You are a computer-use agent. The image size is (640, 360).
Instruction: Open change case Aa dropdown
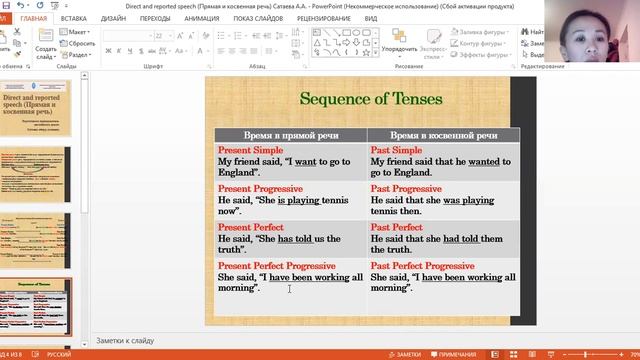pyautogui.click(x=180, y=51)
